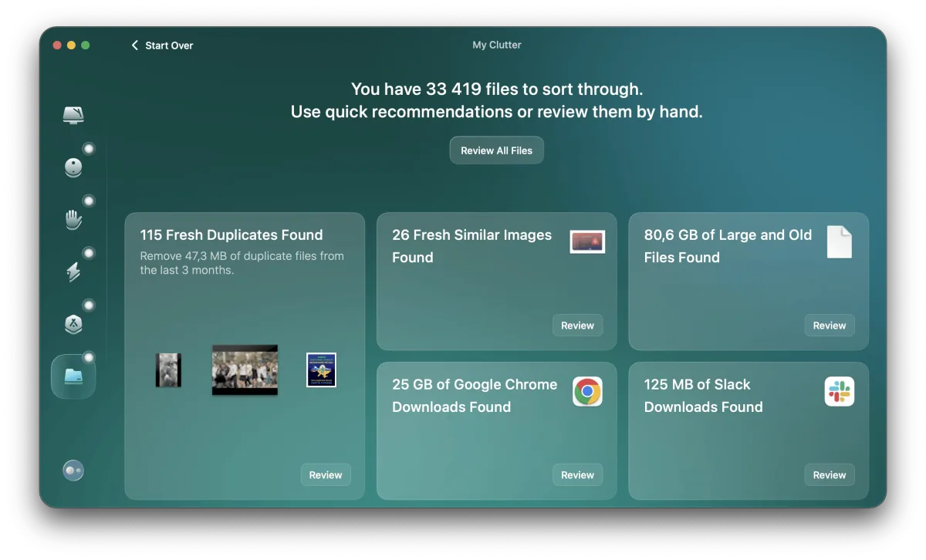The width and height of the screenshot is (926, 560).
Task: Review the Large and Old Files
Action: [830, 326]
